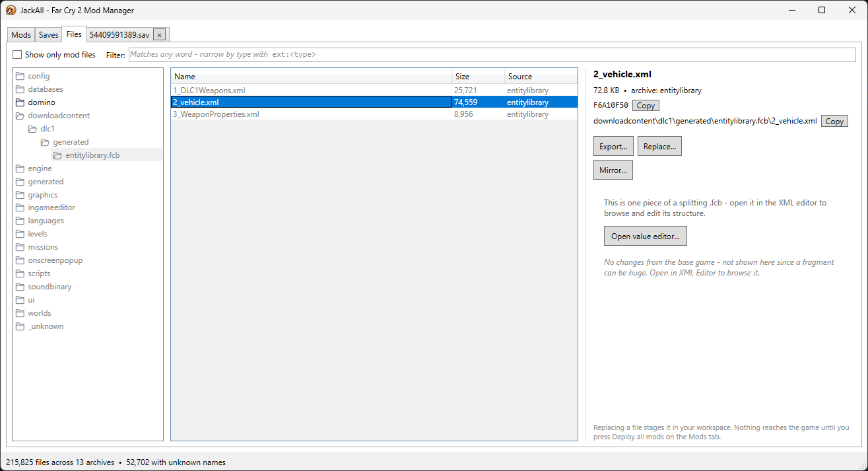
Task: Click the 215,825 files status bar text
Action: [x=60, y=462]
